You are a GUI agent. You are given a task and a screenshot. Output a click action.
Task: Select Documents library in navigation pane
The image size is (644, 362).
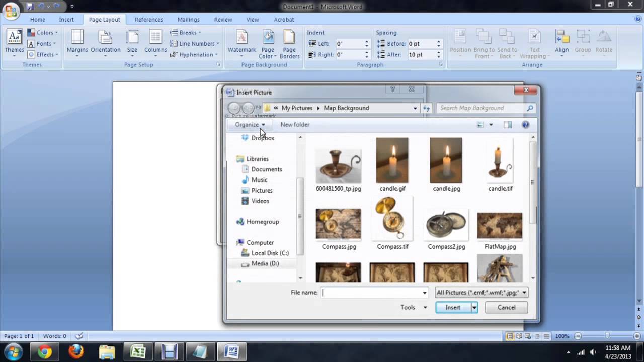tap(266, 169)
